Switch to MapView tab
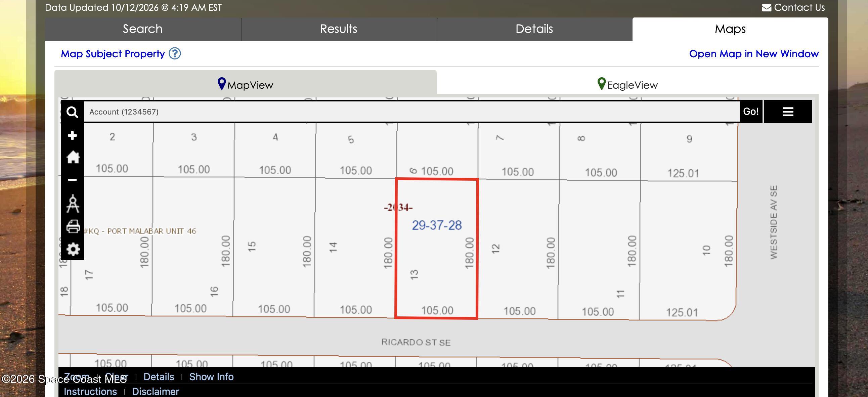Image resolution: width=868 pixels, height=397 pixels. coord(245,84)
